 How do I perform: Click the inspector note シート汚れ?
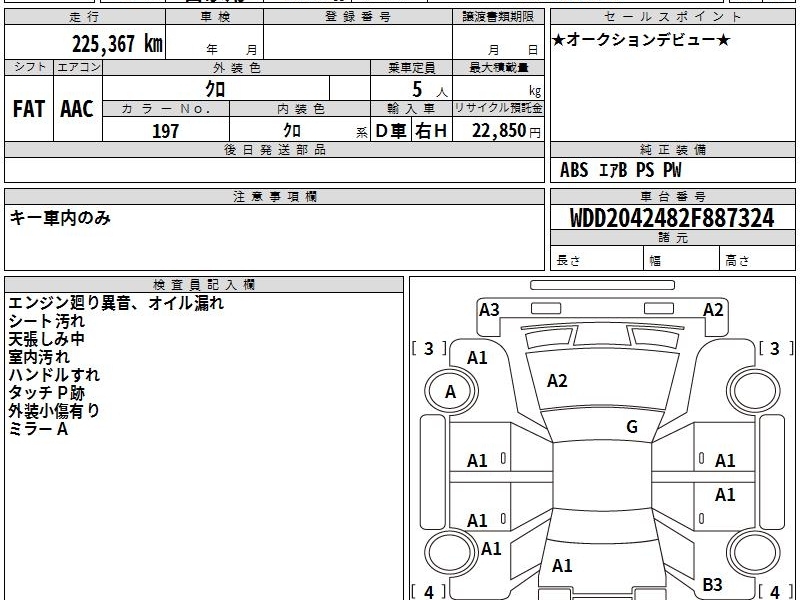(x=46, y=321)
